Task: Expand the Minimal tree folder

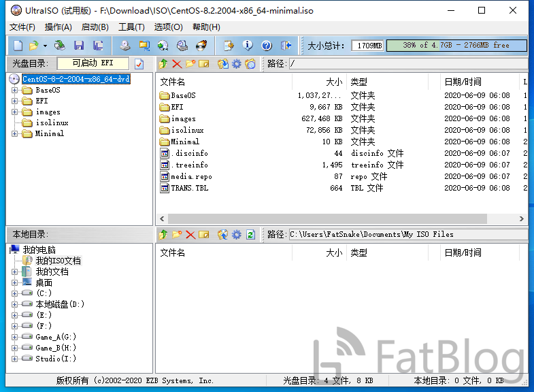Action: click(x=14, y=134)
